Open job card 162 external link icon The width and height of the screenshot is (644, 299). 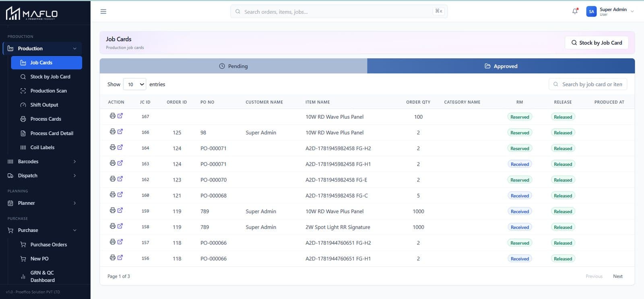(120, 179)
